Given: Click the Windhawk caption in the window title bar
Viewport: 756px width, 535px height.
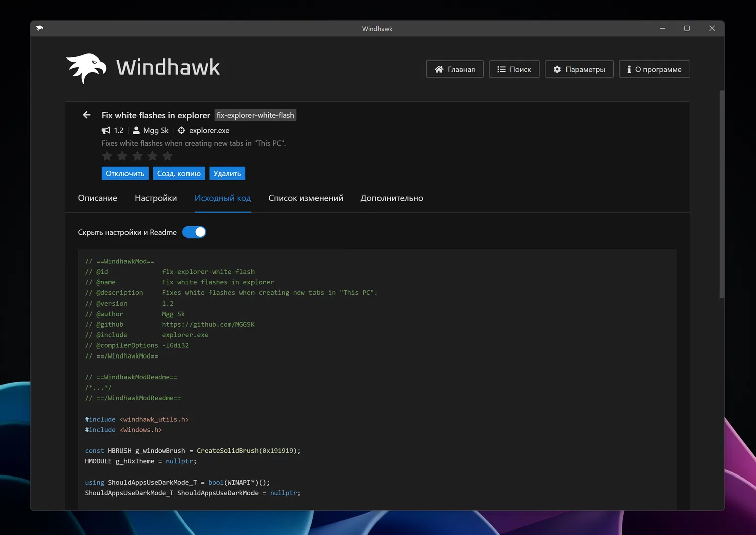Looking at the screenshot, I should pyautogui.click(x=377, y=29).
